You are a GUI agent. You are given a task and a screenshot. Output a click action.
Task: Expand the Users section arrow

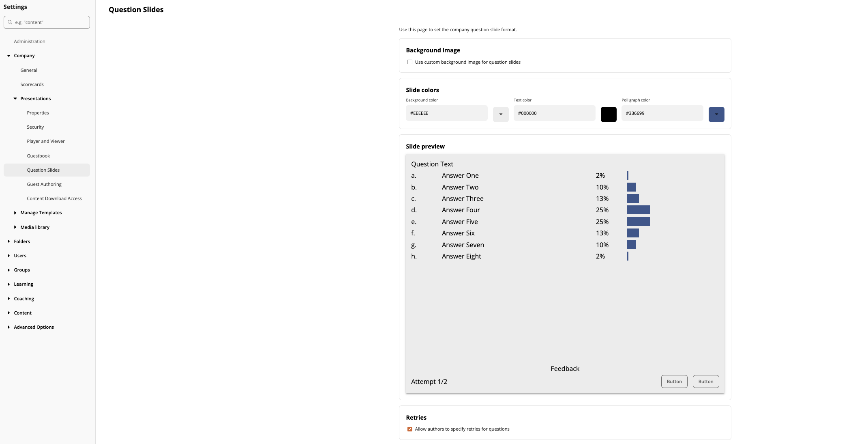pyautogui.click(x=9, y=256)
